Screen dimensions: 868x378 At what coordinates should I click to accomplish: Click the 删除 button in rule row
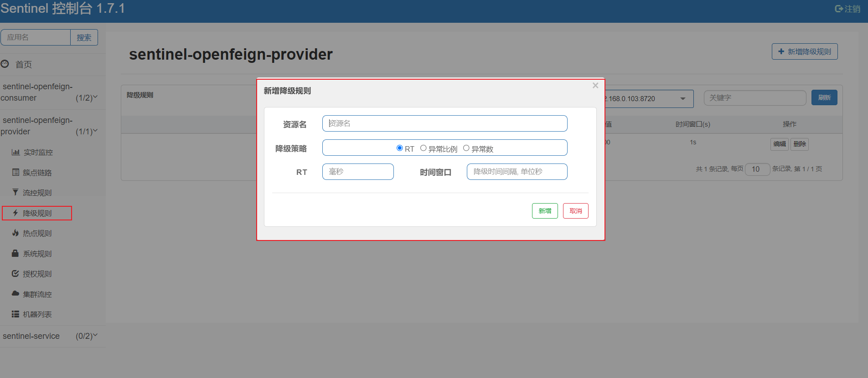click(x=800, y=144)
